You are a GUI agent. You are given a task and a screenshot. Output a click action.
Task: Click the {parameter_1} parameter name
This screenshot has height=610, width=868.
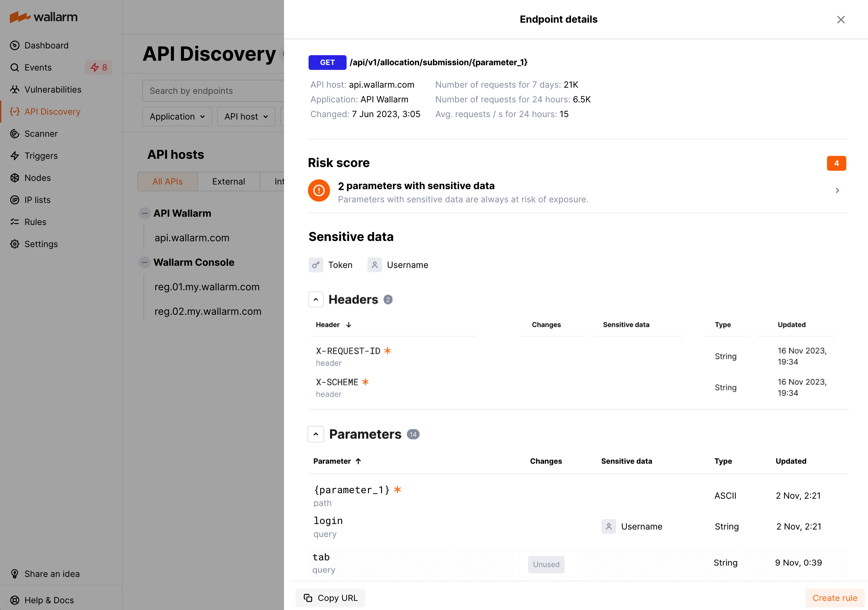point(351,490)
